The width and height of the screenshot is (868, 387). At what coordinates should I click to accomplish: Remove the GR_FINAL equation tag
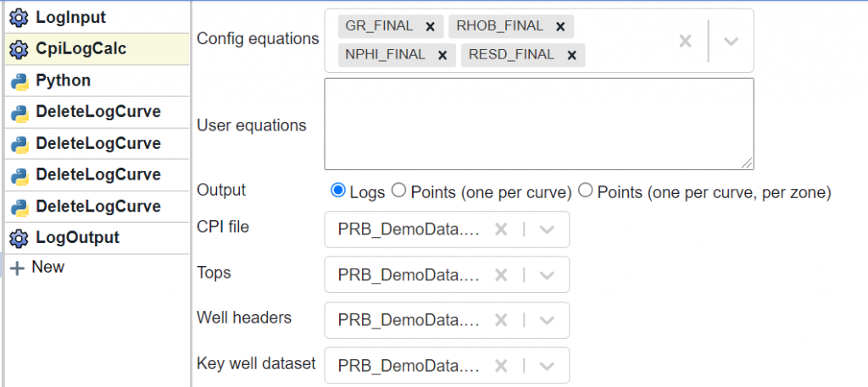point(430,26)
